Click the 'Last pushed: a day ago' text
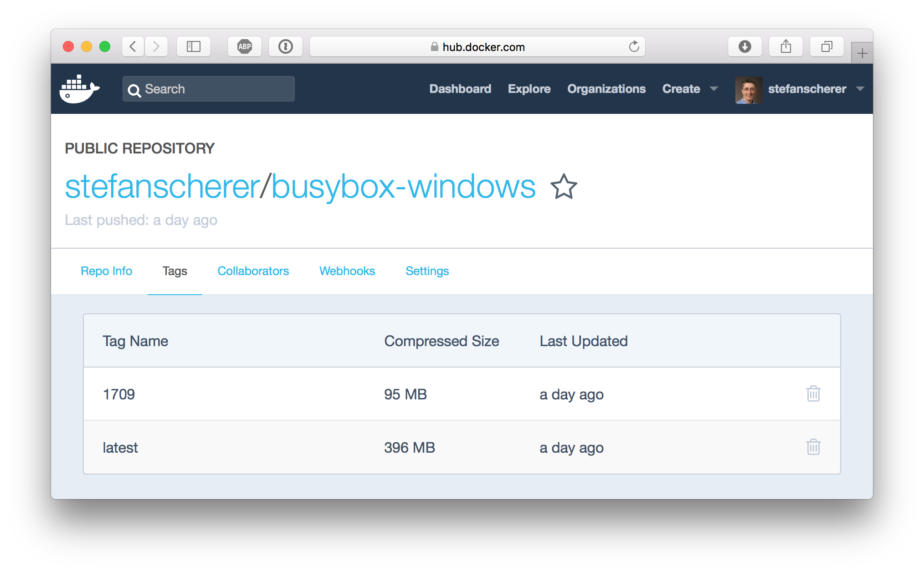The image size is (924, 572). tap(141, 220)
